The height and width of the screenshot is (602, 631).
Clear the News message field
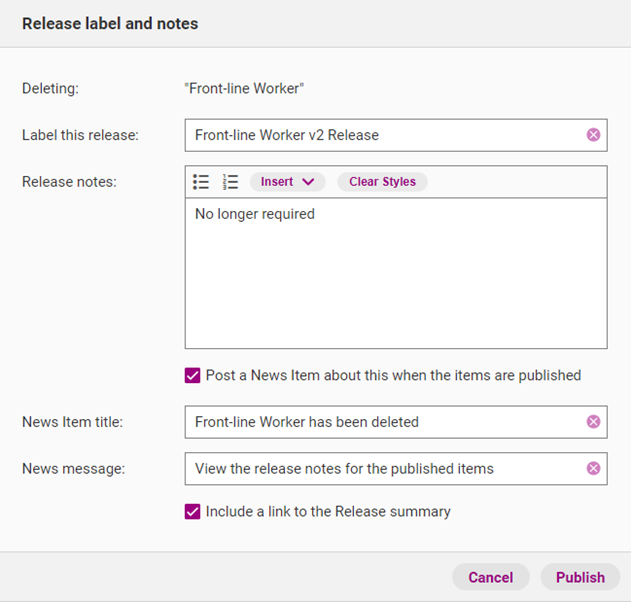pyautogui.click(x=593, y=468)
